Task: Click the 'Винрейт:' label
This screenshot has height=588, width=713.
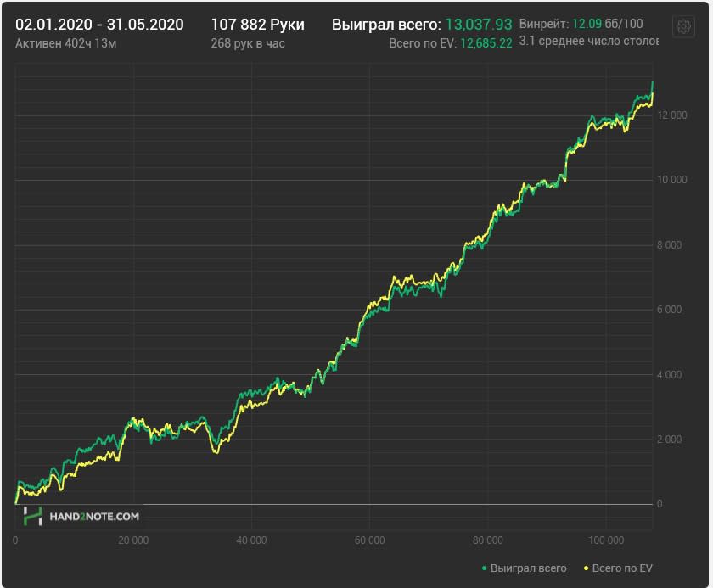Action: 543,24
